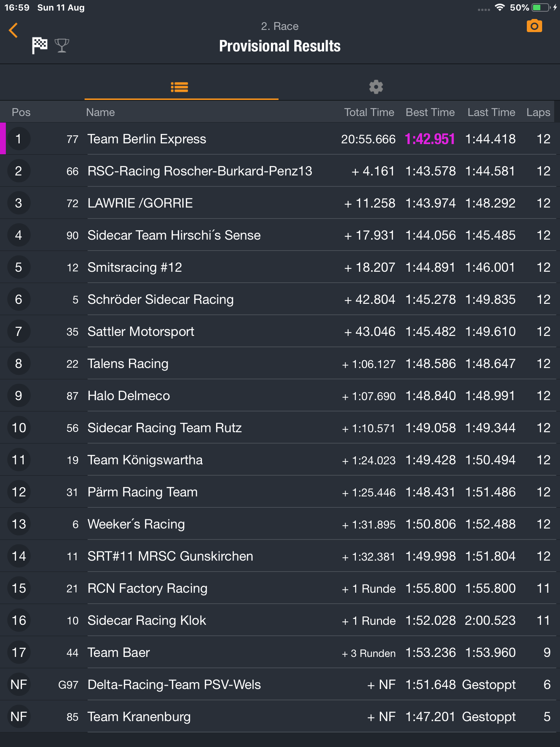560x747 pixels.
Task: Select the Team Königswartha row
Action: [x=280, y=460]
